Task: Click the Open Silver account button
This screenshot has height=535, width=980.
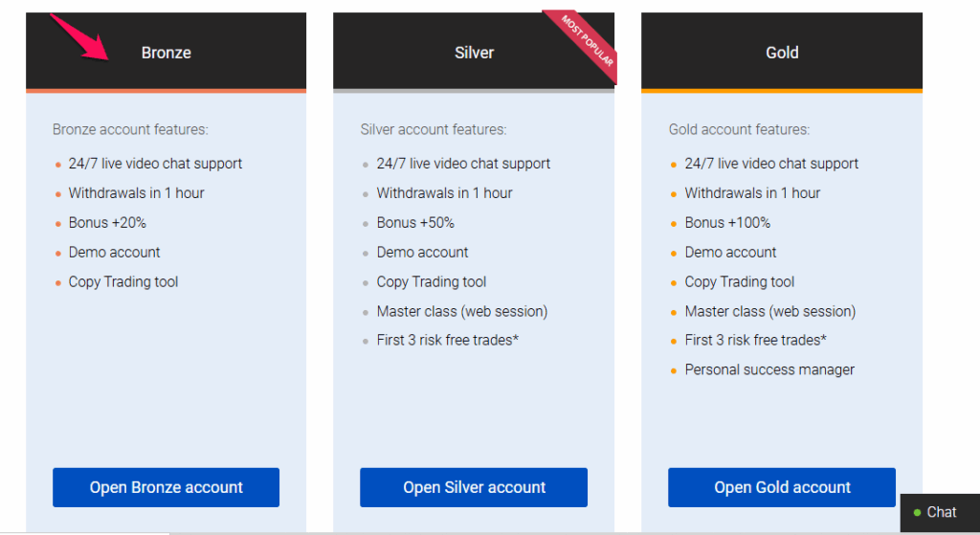Action: tap(474, 487)
